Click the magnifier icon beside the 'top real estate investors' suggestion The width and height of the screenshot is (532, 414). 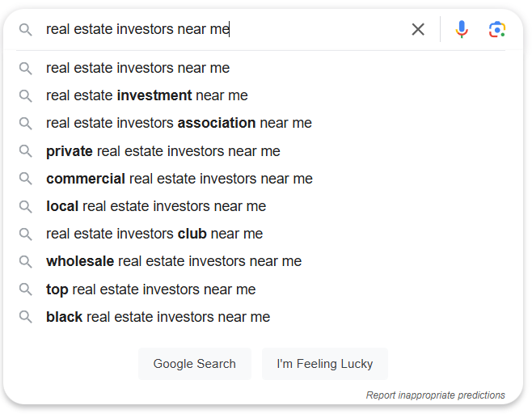pos(25,289)
